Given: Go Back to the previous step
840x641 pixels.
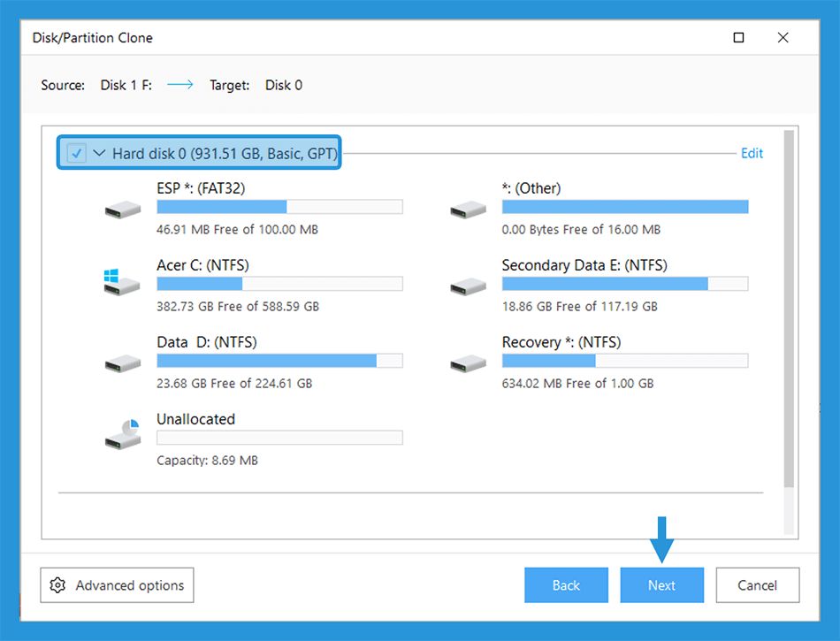Looking at the screenshot, I should point(566,585).
